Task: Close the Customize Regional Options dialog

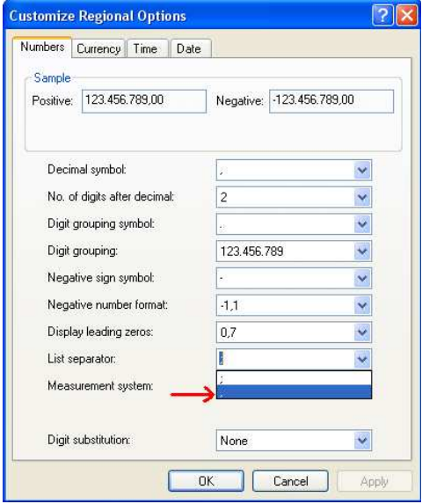Action: click(x=406, y=15)
